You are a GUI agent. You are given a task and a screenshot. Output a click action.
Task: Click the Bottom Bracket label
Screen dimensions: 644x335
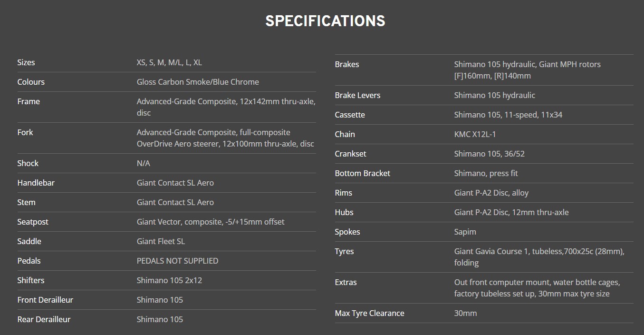pyautogui.click(x=362, y=173)
